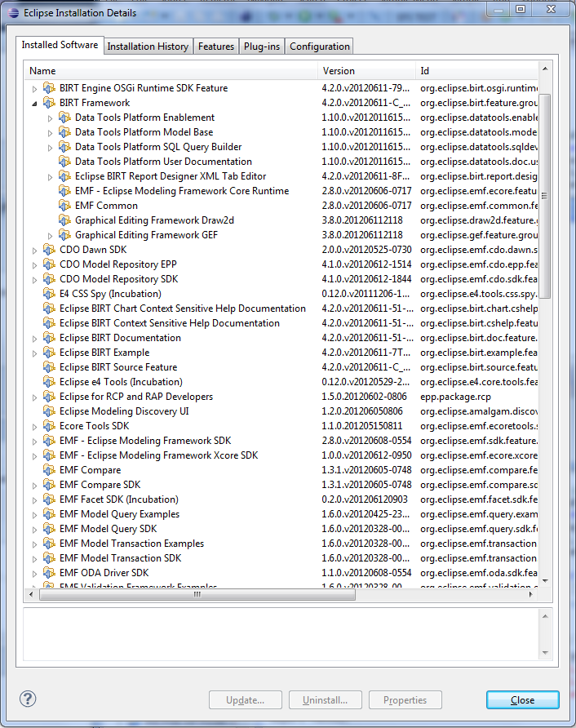Click the Data Tools Platform User Documentation icon

coord(64,162)
